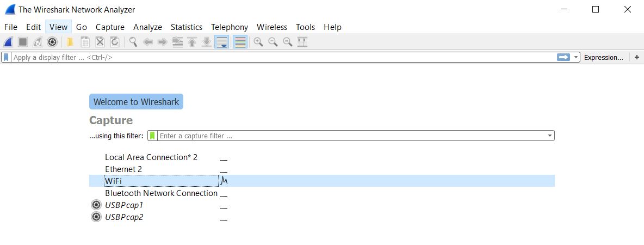Toggle packet list colorization
The width and height of the screenshot is (644, 245).
[240, 42]
